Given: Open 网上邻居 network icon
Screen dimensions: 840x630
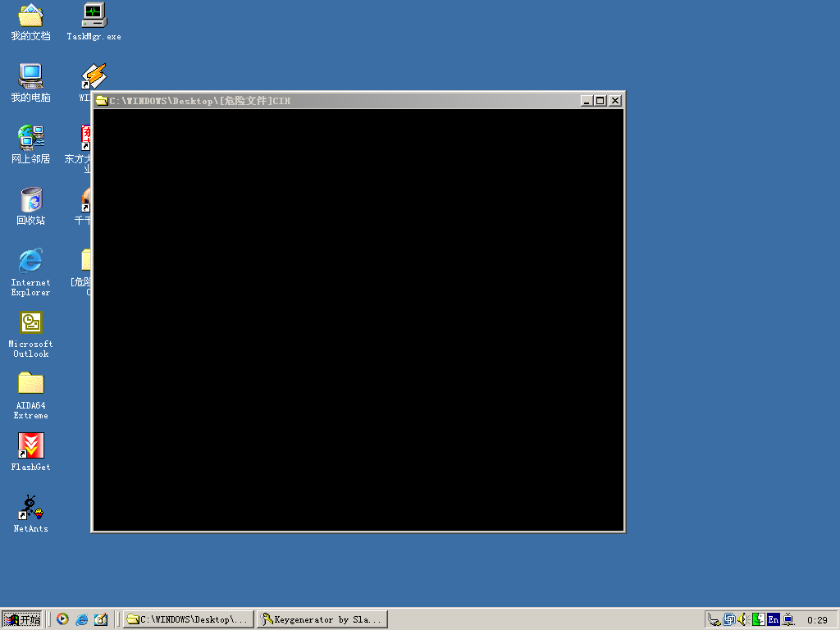Looking at the screenshot, I should [30, 138].
